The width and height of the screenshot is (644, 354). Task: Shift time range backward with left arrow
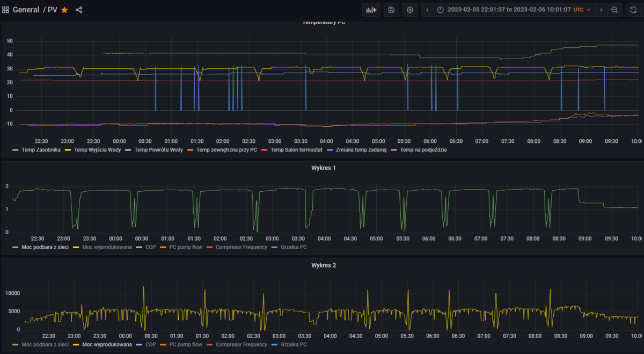pyautogui.click(x=427, y=10)
